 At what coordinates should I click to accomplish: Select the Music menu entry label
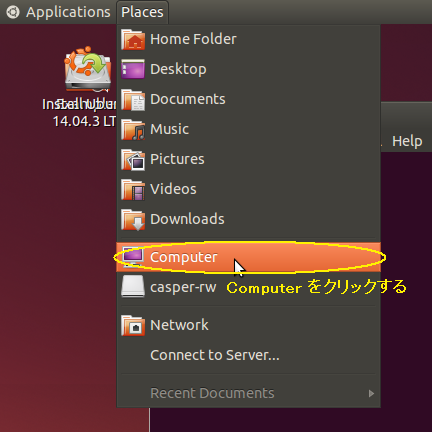[169, 129]
